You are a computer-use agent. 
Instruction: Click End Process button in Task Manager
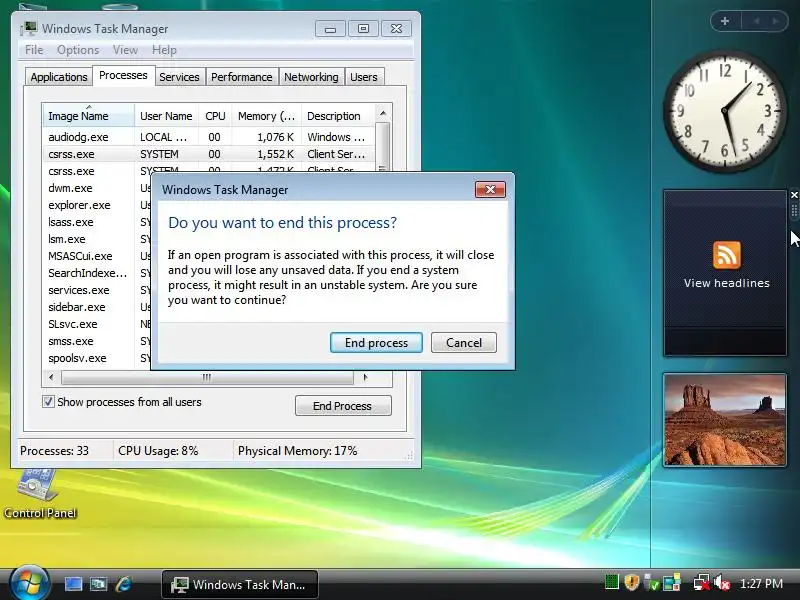(x=343, y=406)
